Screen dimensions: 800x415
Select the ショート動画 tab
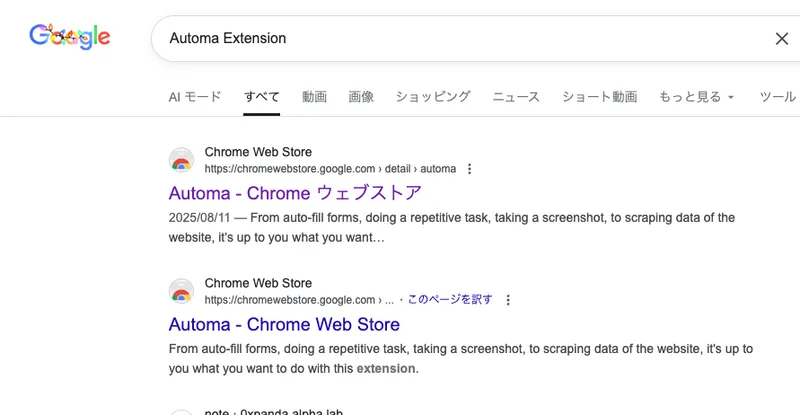[x=599, y=97]
